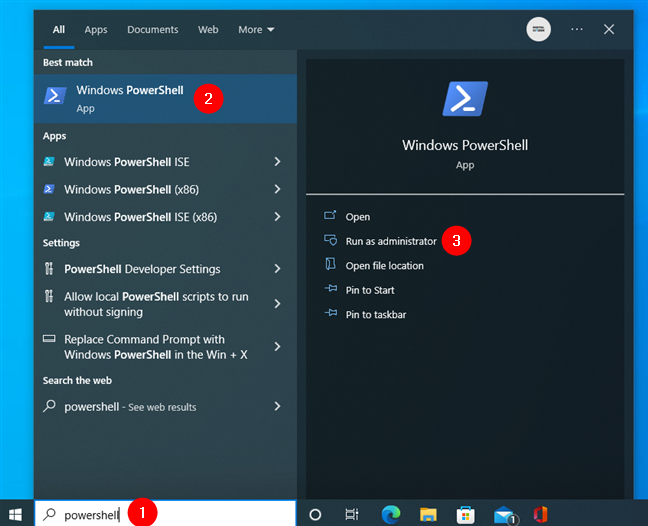Viewport: 648px width, 526px height.
Task: Click Run as administrator
Action: click(x=391, y=241)
